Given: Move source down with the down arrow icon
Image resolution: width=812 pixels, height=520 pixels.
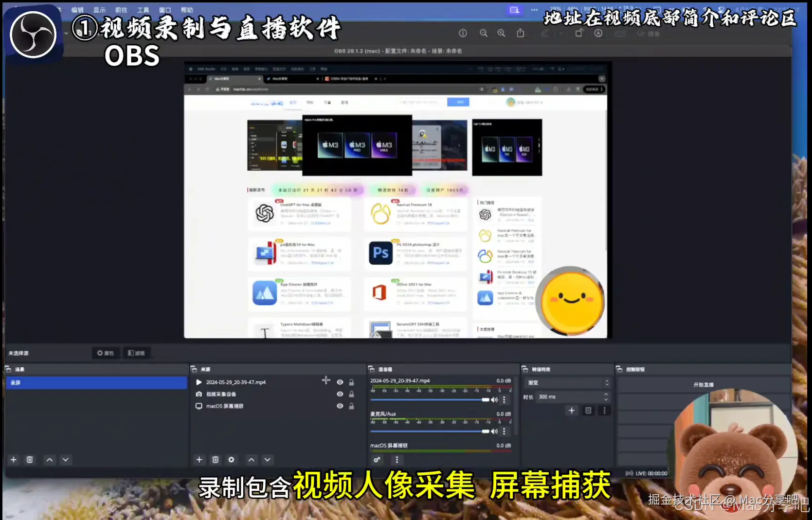Looking at the screenshot, I should click(x=267, y=459).
